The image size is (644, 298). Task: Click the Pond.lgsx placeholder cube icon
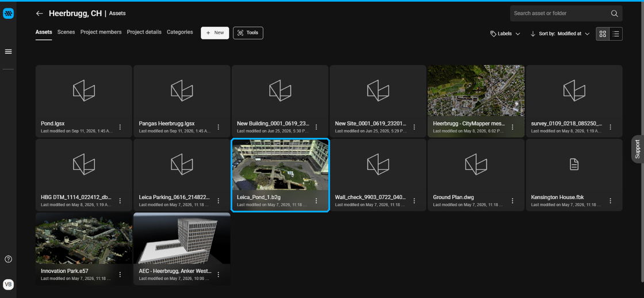pyautogui.click(x=84, y=91)
